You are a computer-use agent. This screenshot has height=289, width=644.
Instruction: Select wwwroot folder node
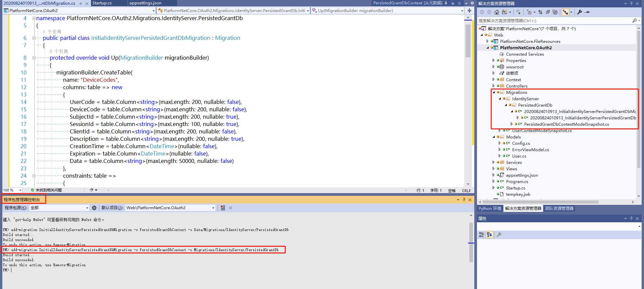click(515, 67)
